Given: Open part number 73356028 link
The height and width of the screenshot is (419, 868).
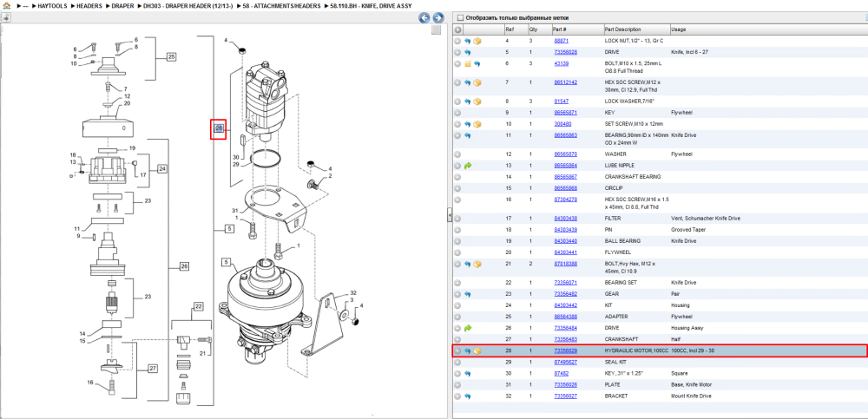Looking at the screenshot, I should pyautogui.click(x=566, y=52).
